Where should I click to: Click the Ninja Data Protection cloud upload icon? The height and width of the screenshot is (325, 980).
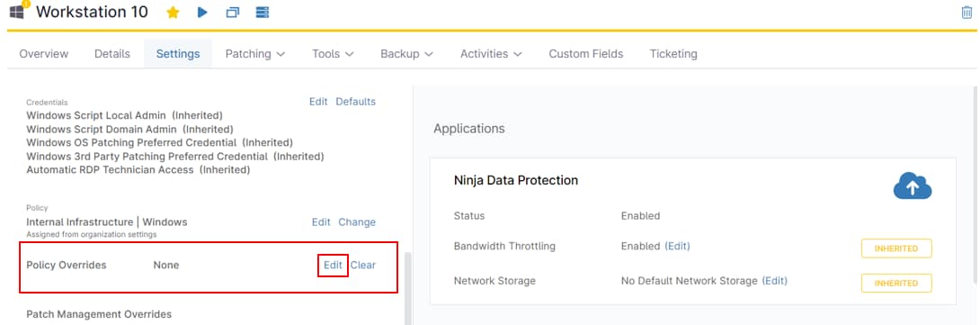point(913,186)
